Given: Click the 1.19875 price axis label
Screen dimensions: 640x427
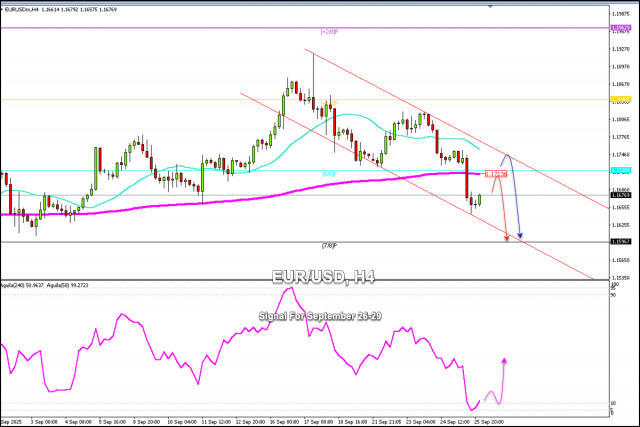Looking at the screenshot, I should (620, 14).
